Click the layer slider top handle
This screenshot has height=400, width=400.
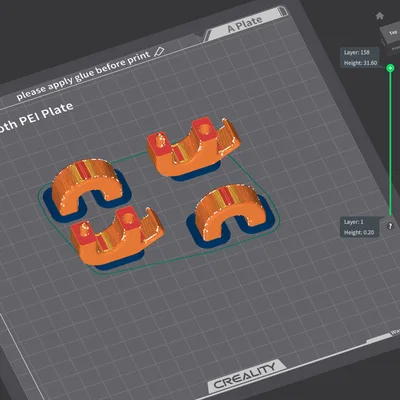pos(390,68)
